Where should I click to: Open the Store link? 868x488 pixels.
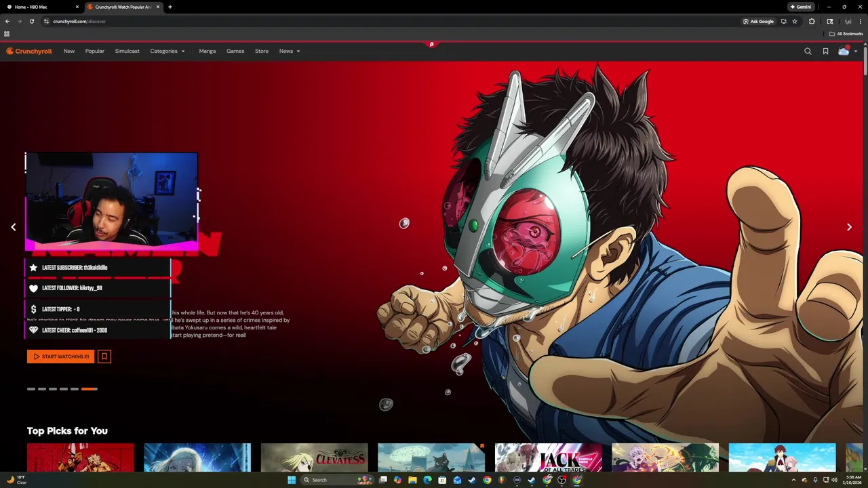(x=262, y=51)
